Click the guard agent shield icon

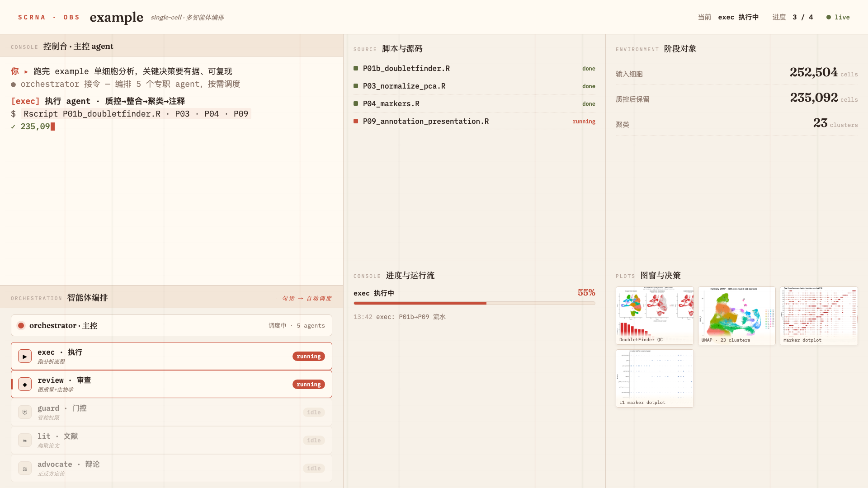25,413
